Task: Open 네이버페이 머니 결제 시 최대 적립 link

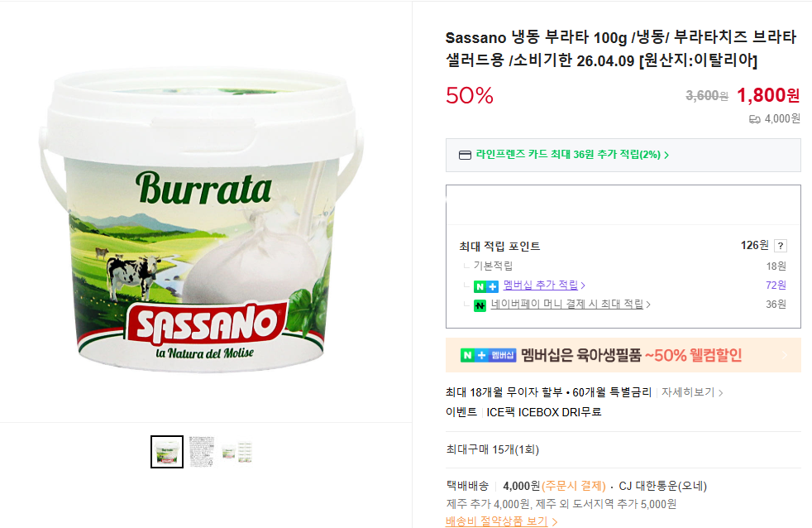Action: [567, 305]
